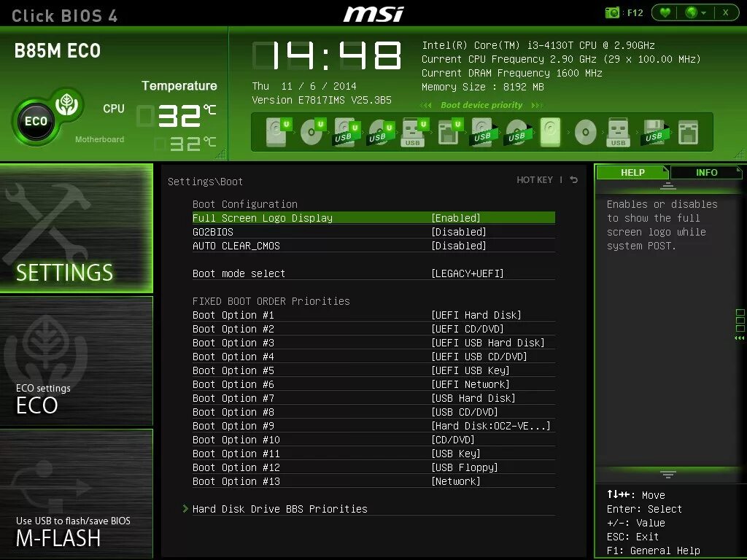
Task: Change Boot Option #1 UEFI Hard Disk value
Action: tap(476, 315)
